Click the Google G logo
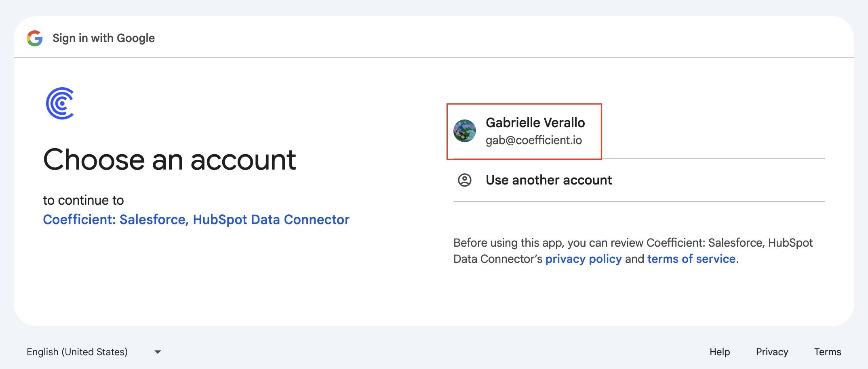868x369 pixels. pos(35,38)
